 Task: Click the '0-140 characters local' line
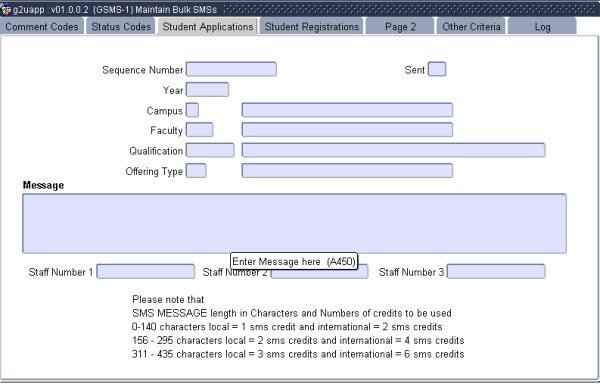click(x=287, y=327)
